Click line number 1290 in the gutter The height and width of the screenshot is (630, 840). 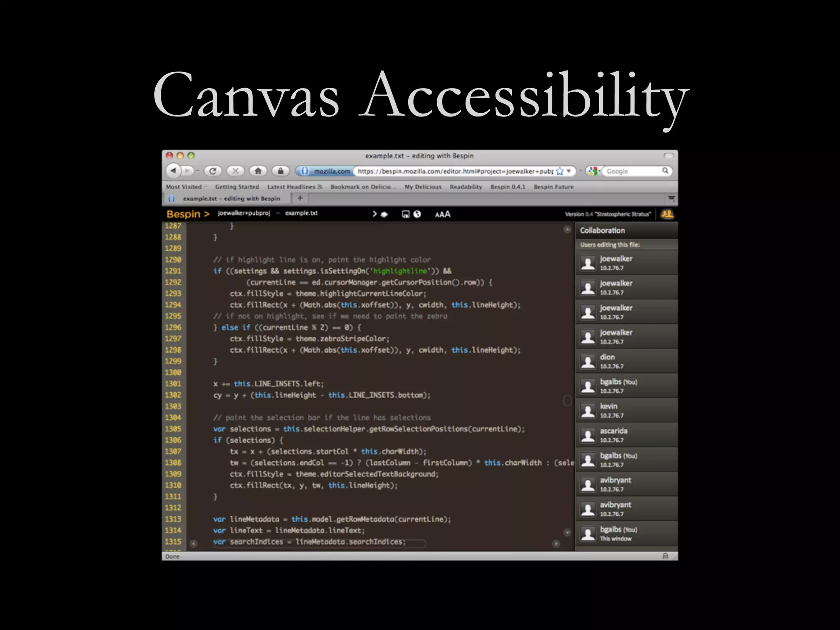(x=173, y=260)
